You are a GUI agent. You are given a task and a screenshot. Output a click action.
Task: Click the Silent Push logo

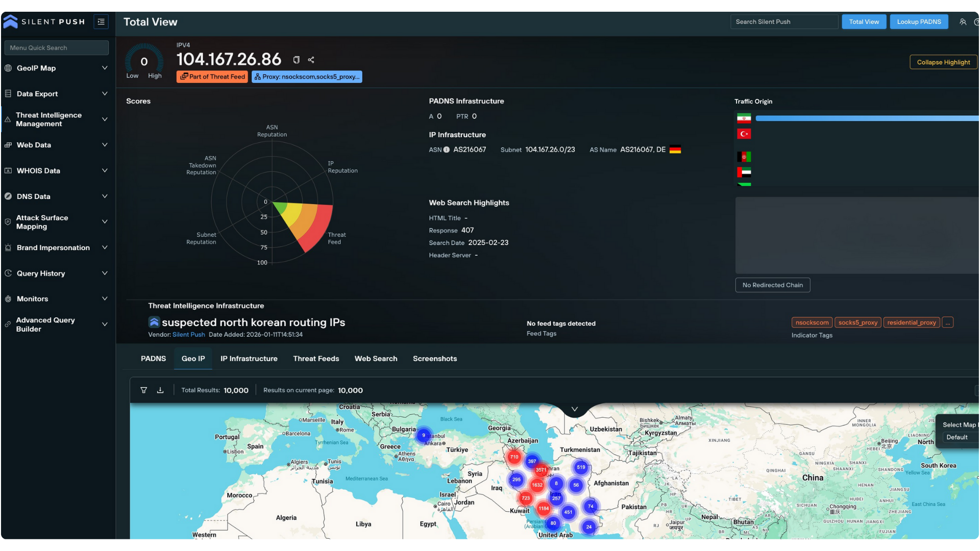11,21
